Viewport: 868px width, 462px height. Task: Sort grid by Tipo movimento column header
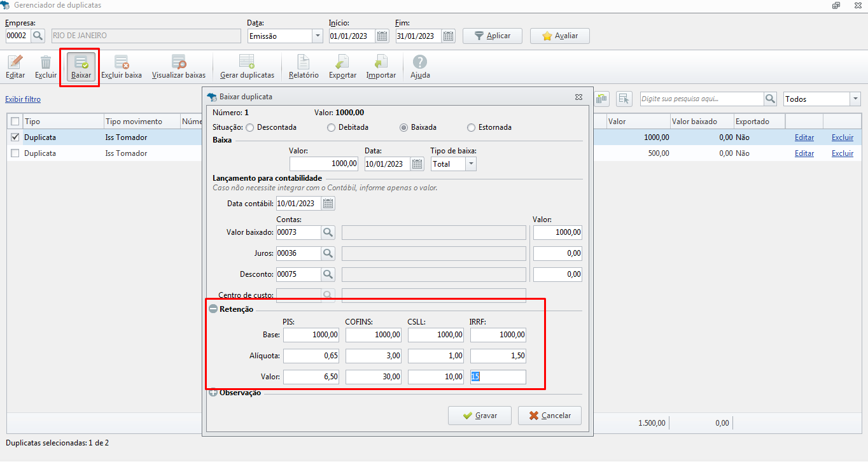[142, 122]
